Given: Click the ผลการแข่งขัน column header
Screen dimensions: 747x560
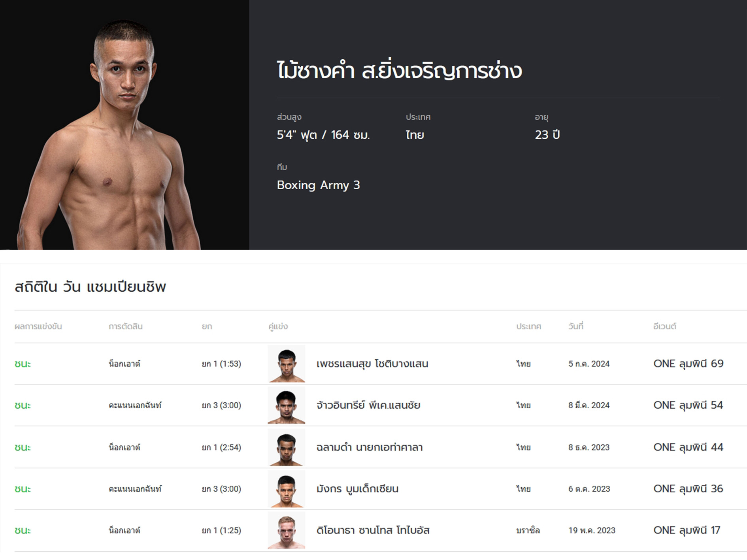Looking at the screenshot, I should pyautogui.click(x=38, y=326).
